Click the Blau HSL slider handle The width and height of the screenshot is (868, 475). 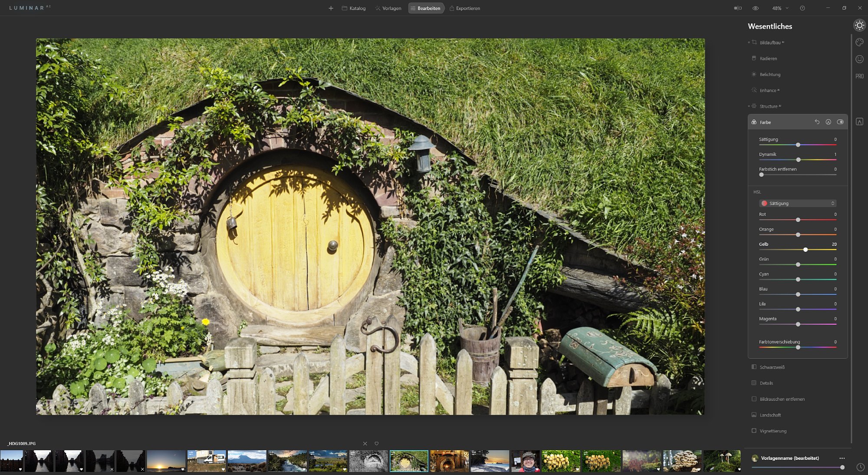pyautogui.click(x=798, y=294)
